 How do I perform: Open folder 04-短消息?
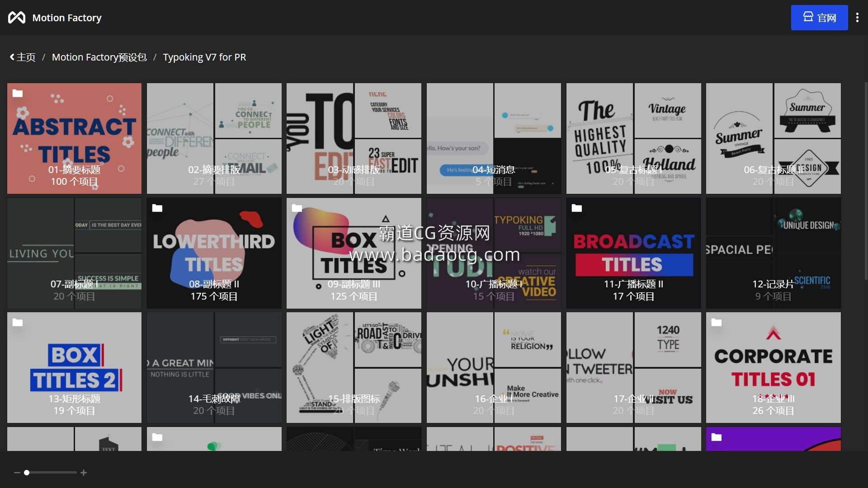pyautogui.click(x=494, y=138)
